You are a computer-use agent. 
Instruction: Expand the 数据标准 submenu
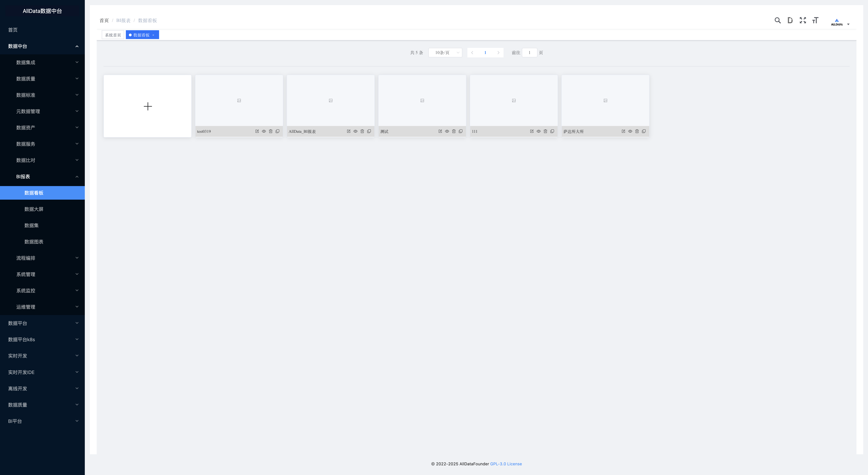(42, 95)
